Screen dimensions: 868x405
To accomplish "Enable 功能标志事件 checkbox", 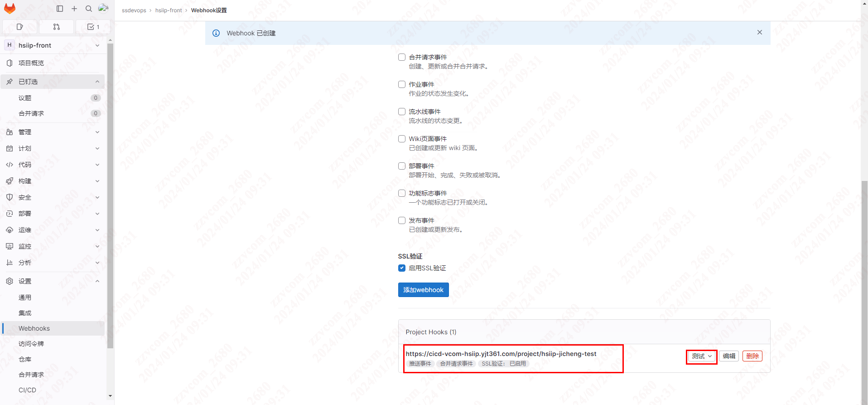I will [401, 193].
